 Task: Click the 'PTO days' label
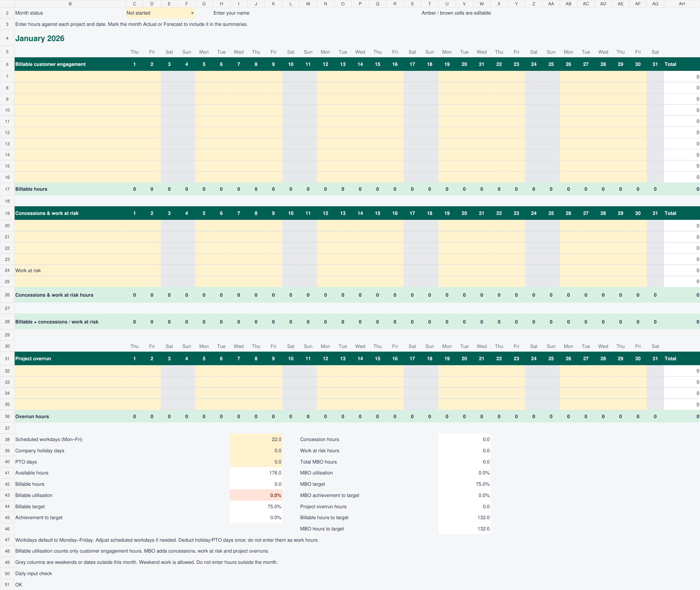click(x=26, y=462)
